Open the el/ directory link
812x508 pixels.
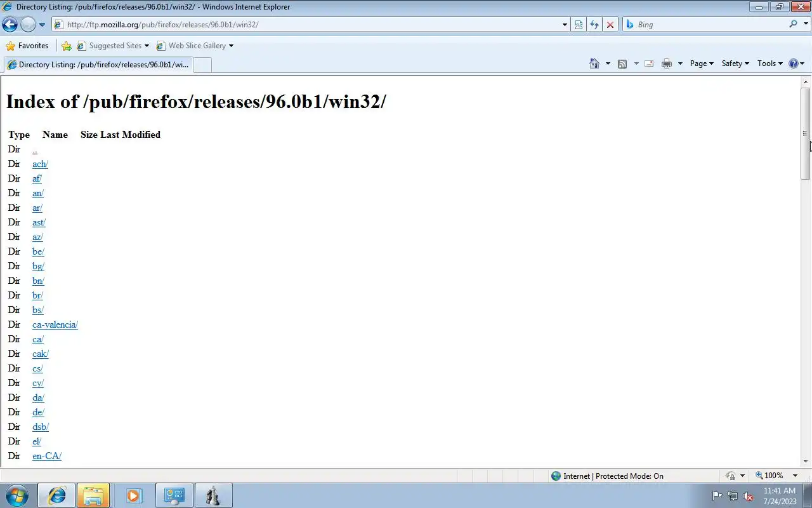point(37,442)
